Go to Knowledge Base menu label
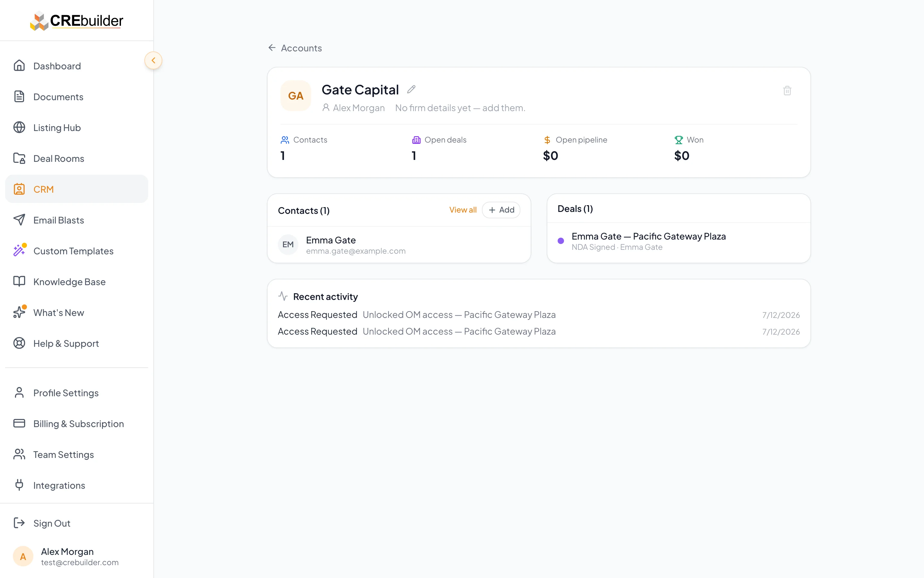This screenshot has width=924, height=578. [70, 282]
